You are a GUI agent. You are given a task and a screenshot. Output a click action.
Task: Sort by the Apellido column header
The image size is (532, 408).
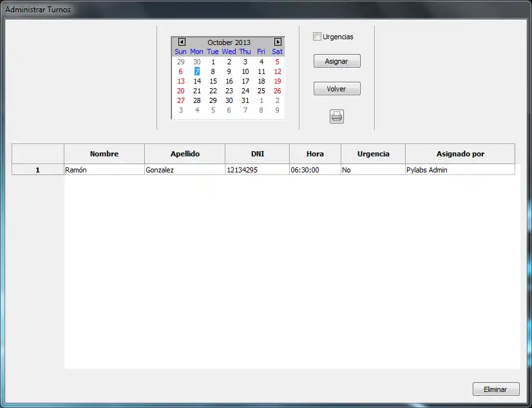pyautogui.click(x=185, y=154)
